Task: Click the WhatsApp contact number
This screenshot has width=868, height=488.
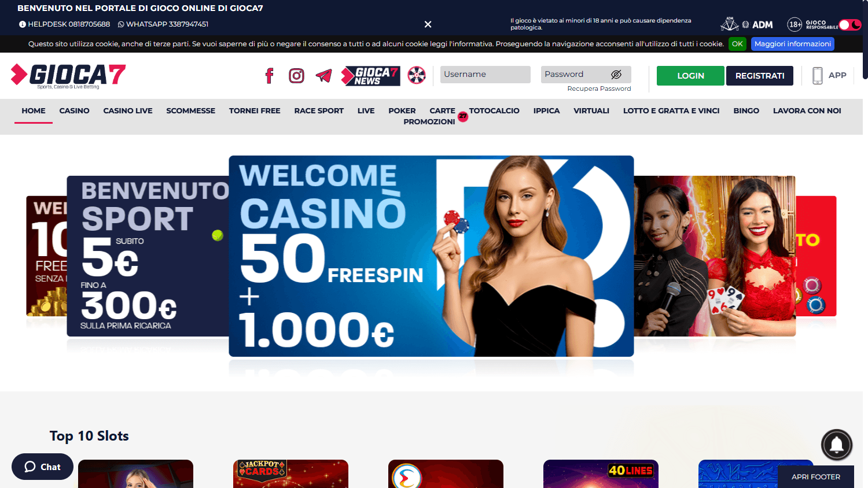Action: click(163, 24)
